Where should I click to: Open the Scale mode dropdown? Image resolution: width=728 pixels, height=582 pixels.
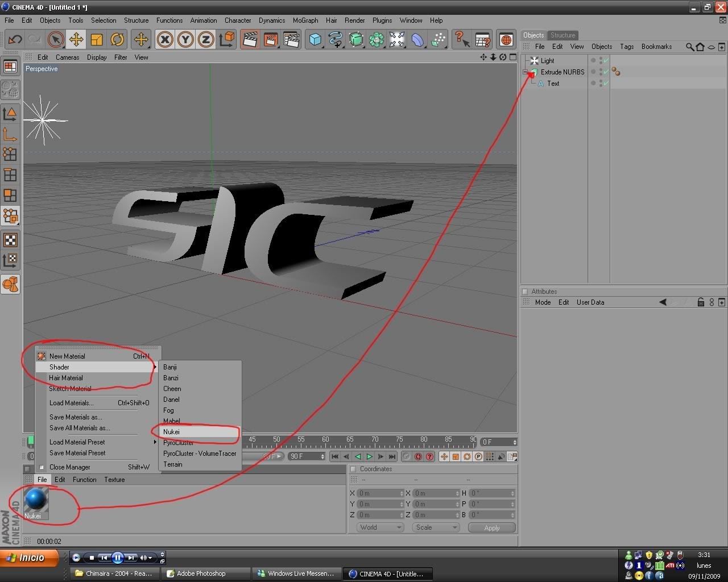click(436, 527)
